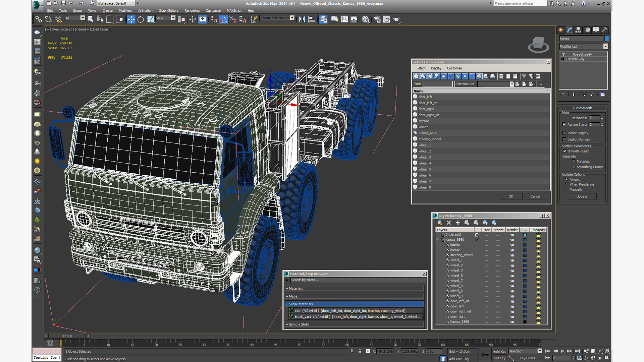644x362 pixels.
Task: Click OK in Select From Scene dialog
Action: point(511,196)
